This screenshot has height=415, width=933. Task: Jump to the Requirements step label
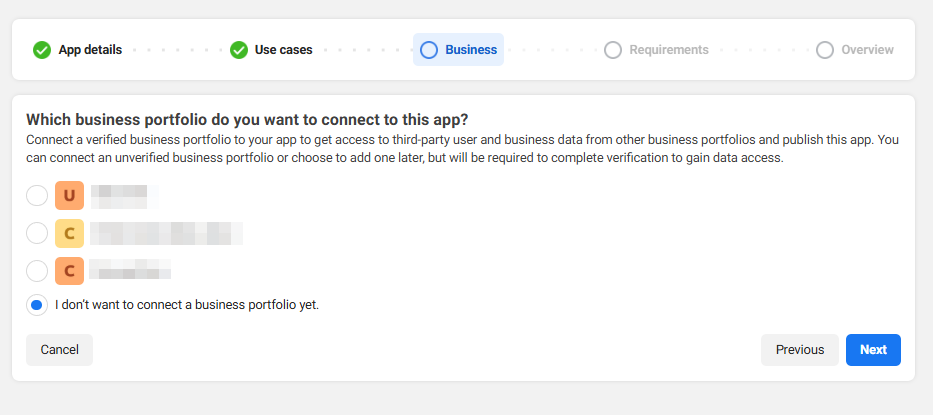click(669, 50)
